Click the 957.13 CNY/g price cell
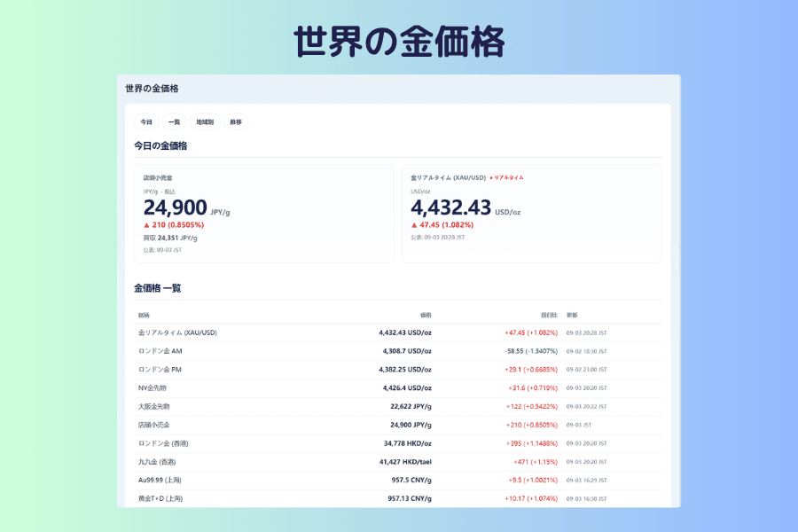Screen dimensions: 798x532 coord(410,498)
